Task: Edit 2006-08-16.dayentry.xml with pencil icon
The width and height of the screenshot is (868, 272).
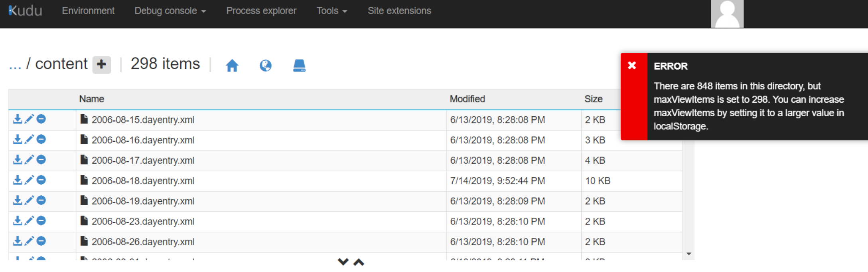Action: tap(29, 139)
